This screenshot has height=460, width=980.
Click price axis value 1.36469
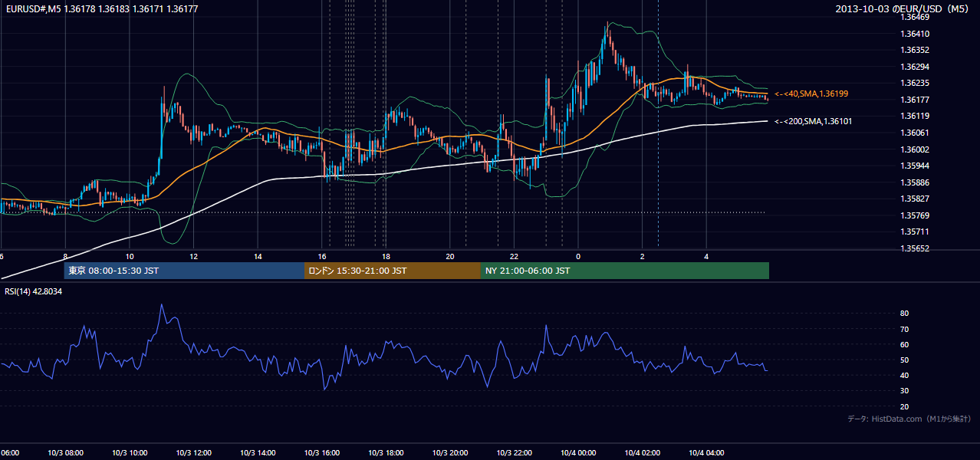coord(916,17)
